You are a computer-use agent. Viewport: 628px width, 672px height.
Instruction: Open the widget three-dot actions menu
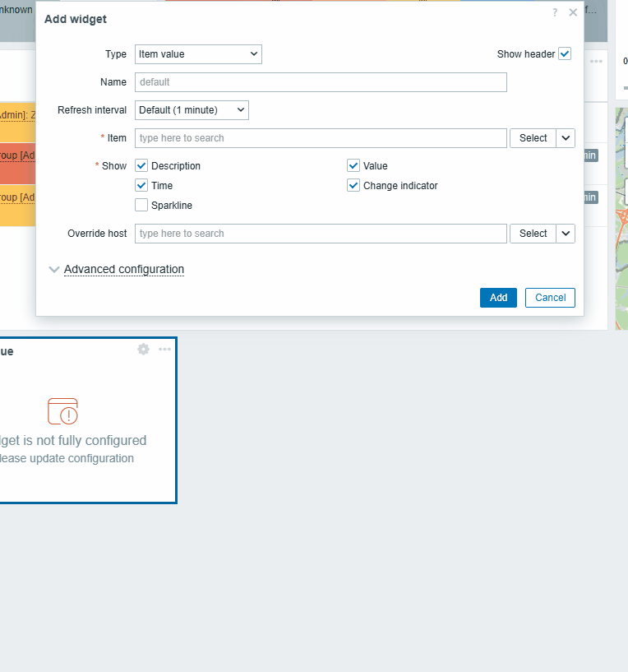point(165,350)
